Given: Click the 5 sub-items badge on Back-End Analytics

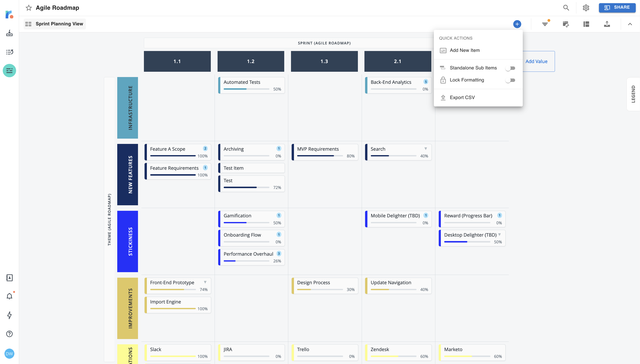Looking at the screenshot, I should point(425,82).
